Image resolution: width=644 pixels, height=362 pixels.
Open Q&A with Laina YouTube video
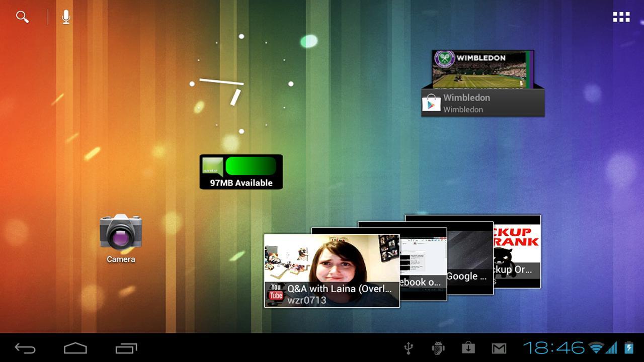click(x=332, y=270)
